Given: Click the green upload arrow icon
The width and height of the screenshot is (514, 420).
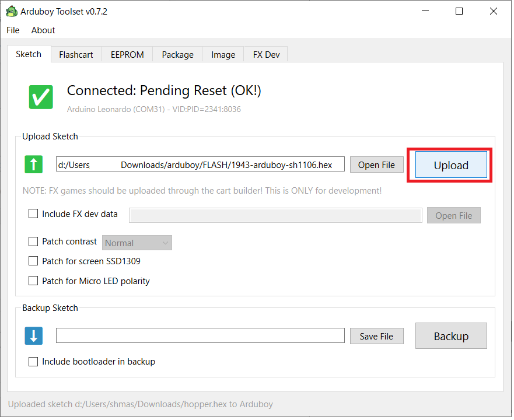Looking at the screenshot, I should [33, 164].
